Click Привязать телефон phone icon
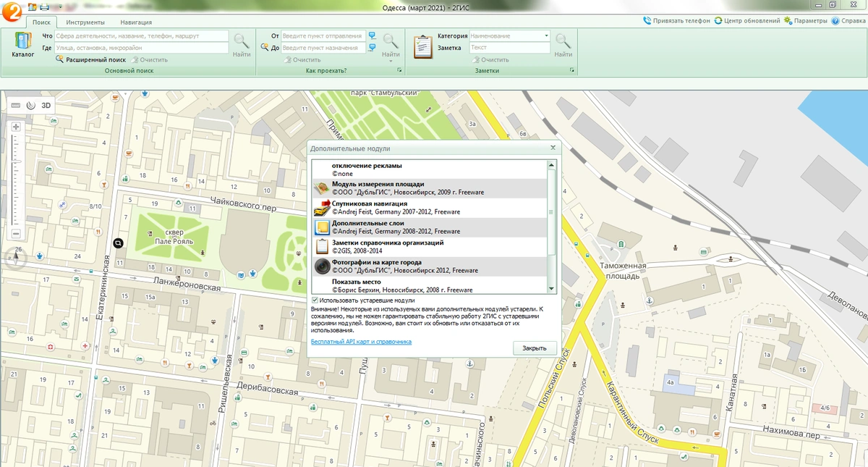This screenshot has height=467, width=868. pyautogui.click(x=647, y=21)
